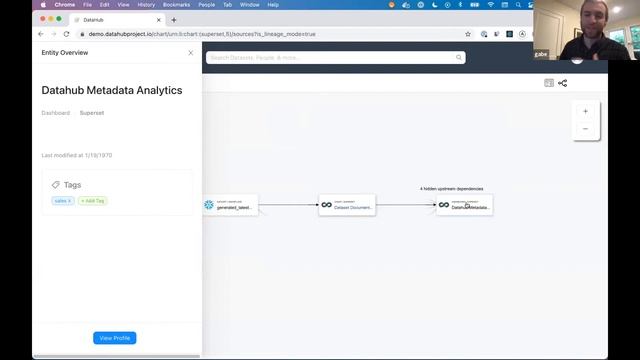Reload the current page

(66, 34)
